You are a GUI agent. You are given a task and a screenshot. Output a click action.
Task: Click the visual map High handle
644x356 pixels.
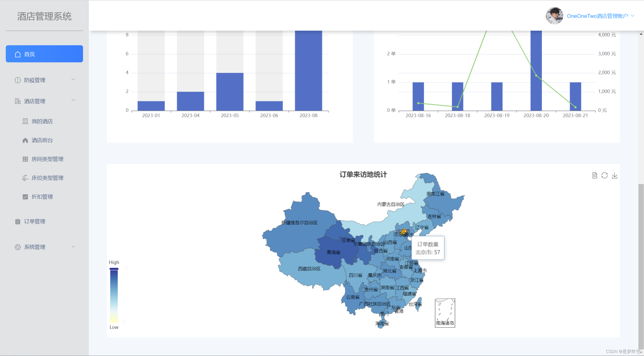pyautogui.click(x=114, y=269)
